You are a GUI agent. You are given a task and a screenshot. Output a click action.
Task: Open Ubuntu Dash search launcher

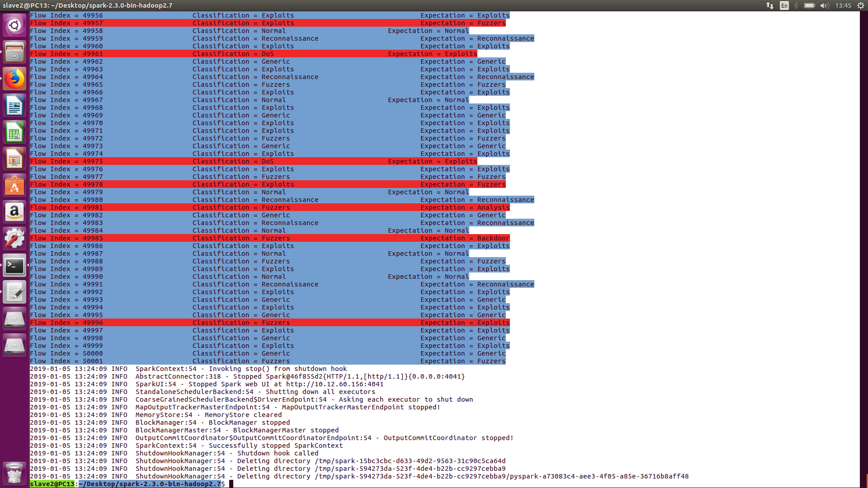(x=14, y=25)
